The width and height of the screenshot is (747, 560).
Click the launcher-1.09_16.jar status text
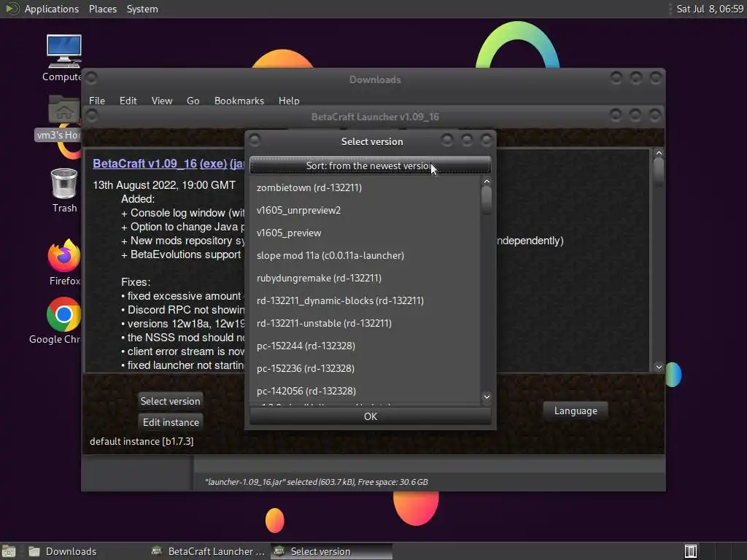click(x=317, y=482)
